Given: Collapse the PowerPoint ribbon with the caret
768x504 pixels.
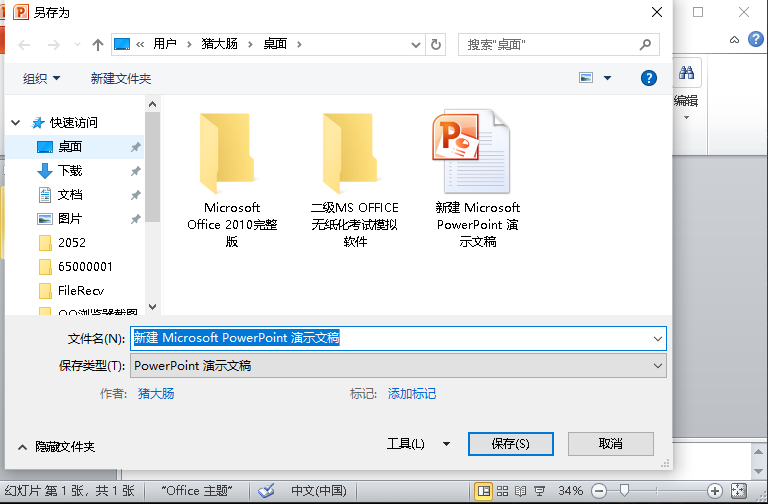Looking at the screenshot, I should [734, 40].
